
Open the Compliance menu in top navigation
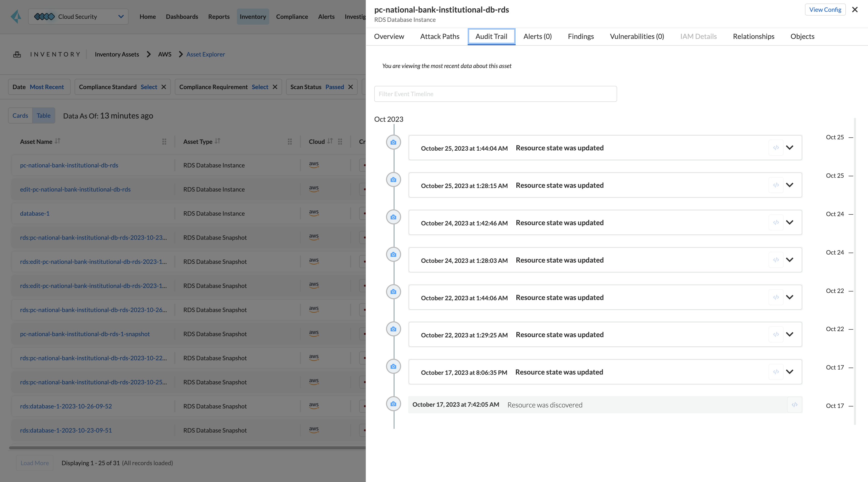click(x=292, y=17)
